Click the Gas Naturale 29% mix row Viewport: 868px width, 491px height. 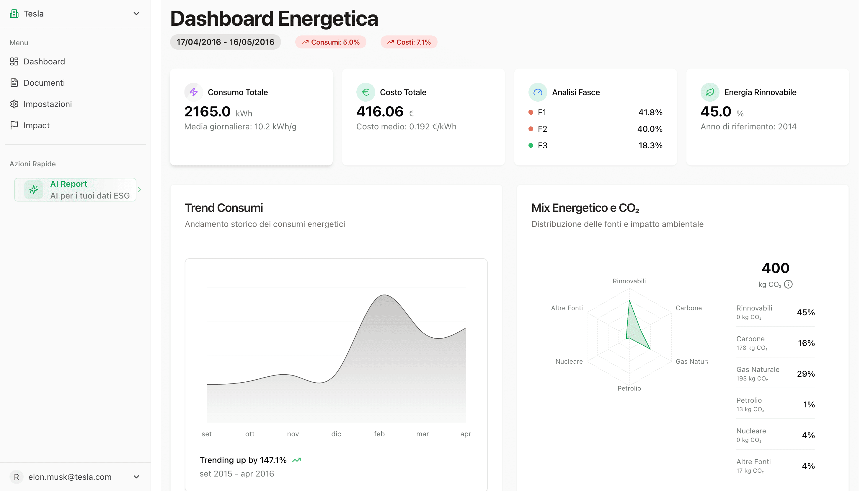pos(775,374)
